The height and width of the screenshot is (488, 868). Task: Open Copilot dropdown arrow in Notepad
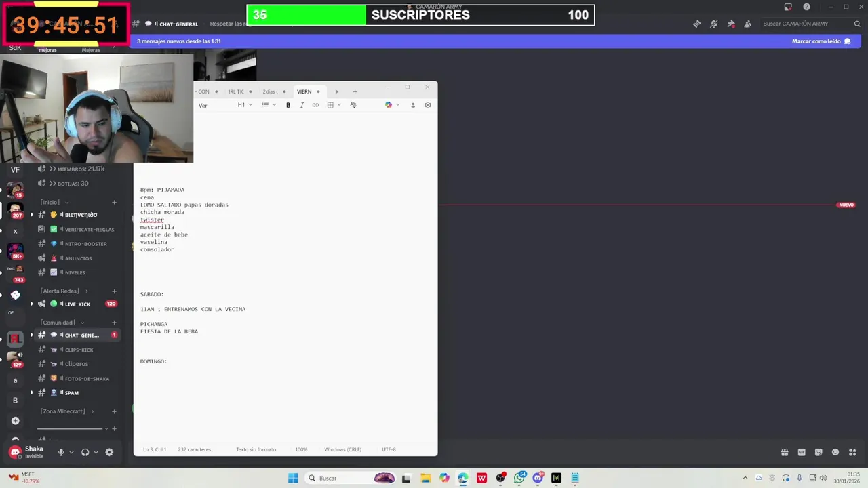(x=397, y=105)
